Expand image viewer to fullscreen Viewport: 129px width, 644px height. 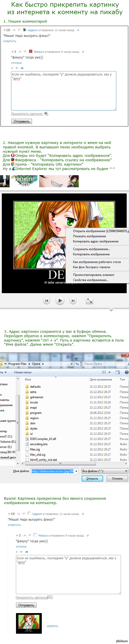(x=90, y=300)
